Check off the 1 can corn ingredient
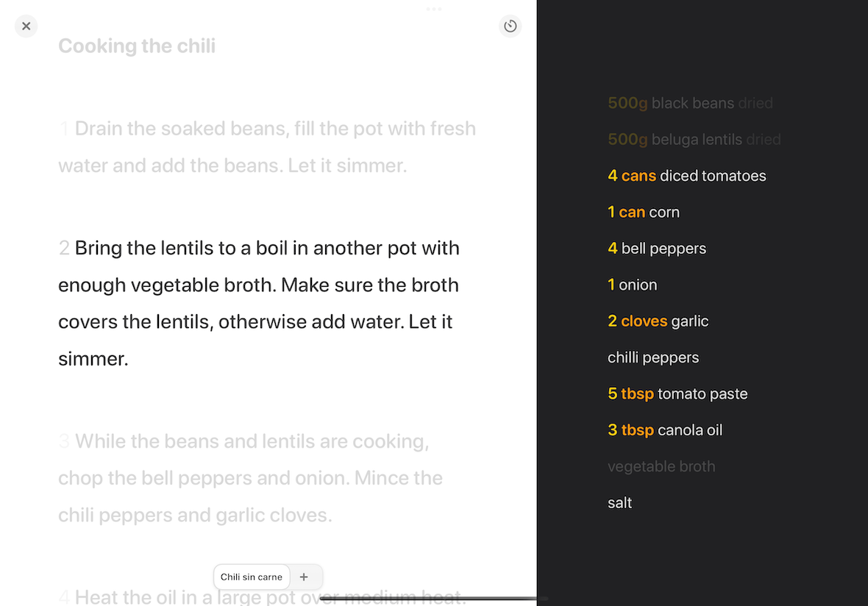The image size is (868, 606). point(643,212)
